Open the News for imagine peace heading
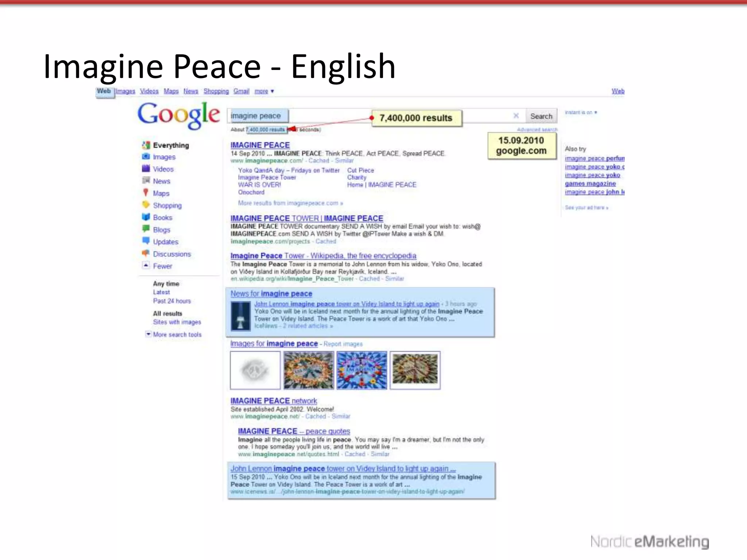 pyautogui.click(x=271, y=294)
